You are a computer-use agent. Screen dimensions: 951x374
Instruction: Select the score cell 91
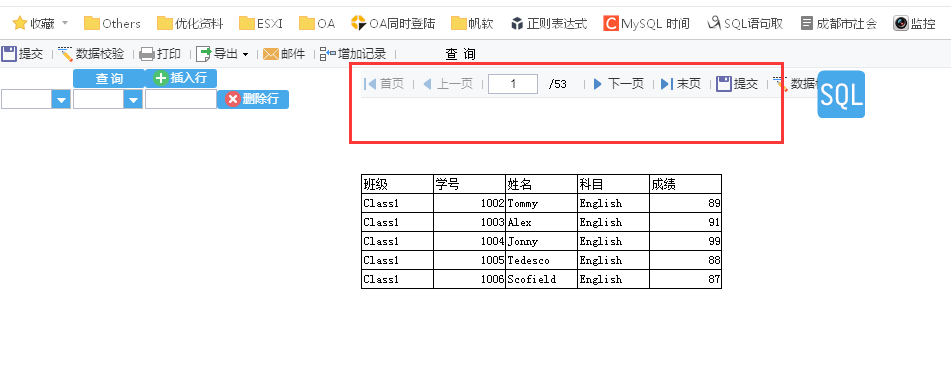(685, 222)
